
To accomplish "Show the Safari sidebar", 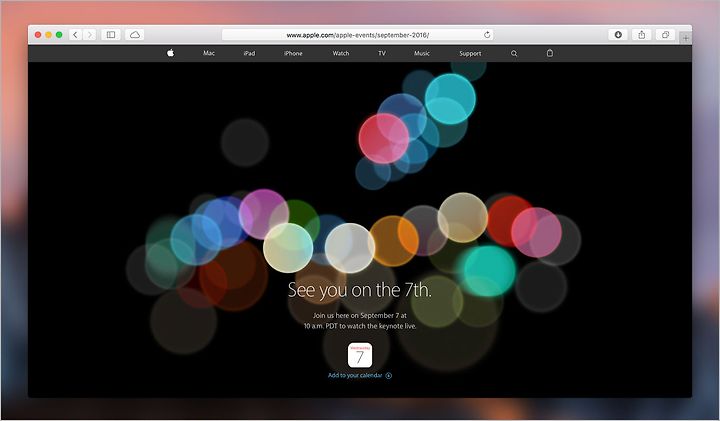I will click(x=111, y=34).
